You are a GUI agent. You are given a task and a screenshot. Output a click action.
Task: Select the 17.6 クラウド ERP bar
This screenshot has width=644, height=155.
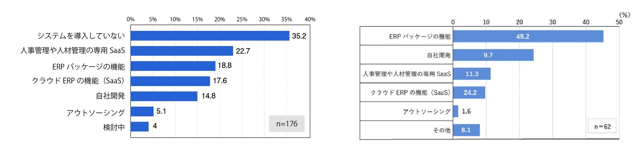170,81
